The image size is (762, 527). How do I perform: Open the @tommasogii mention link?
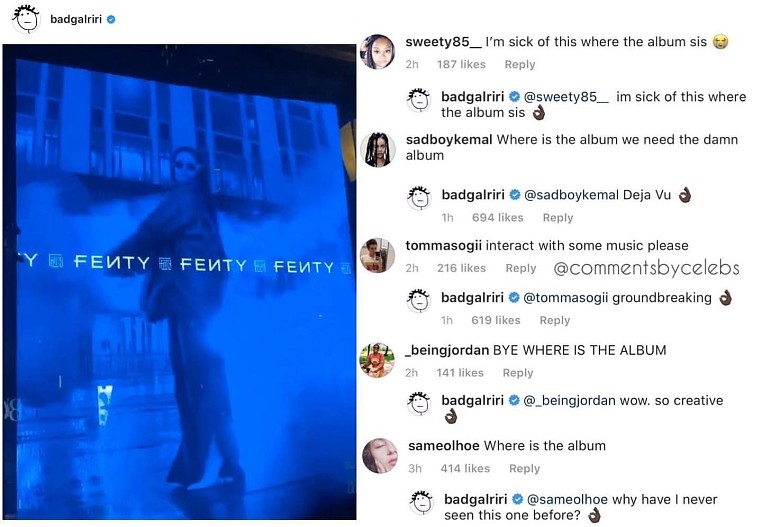tap(565, 298)
